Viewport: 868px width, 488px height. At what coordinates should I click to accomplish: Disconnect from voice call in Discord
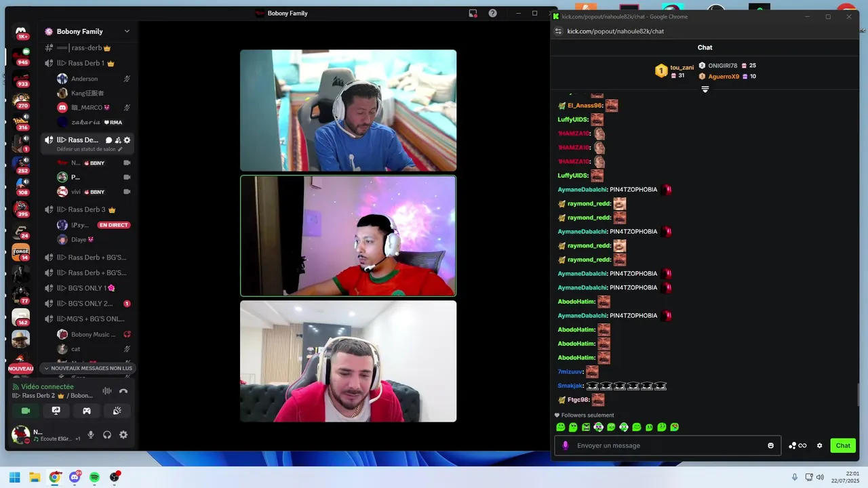(x=123, y=391)
